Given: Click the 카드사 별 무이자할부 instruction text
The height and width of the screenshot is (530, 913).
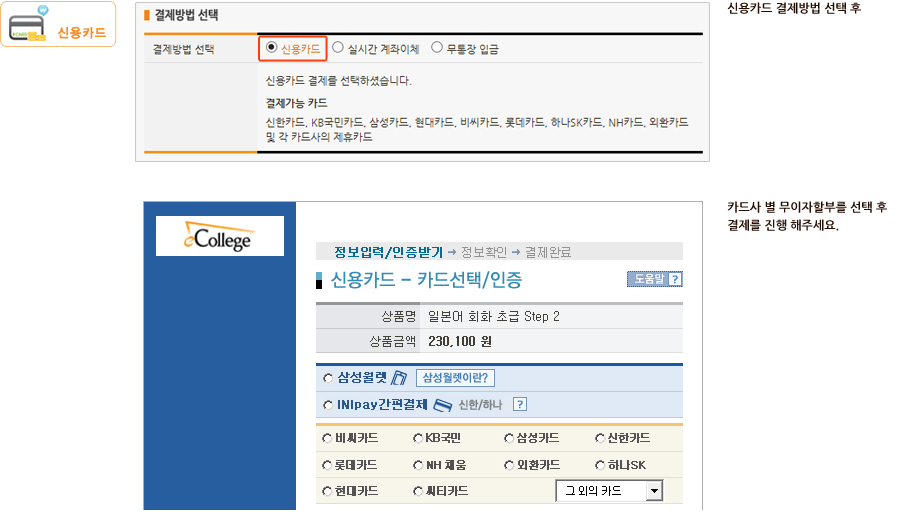Looking at the screenshot, I should click(x=807, y=216).
